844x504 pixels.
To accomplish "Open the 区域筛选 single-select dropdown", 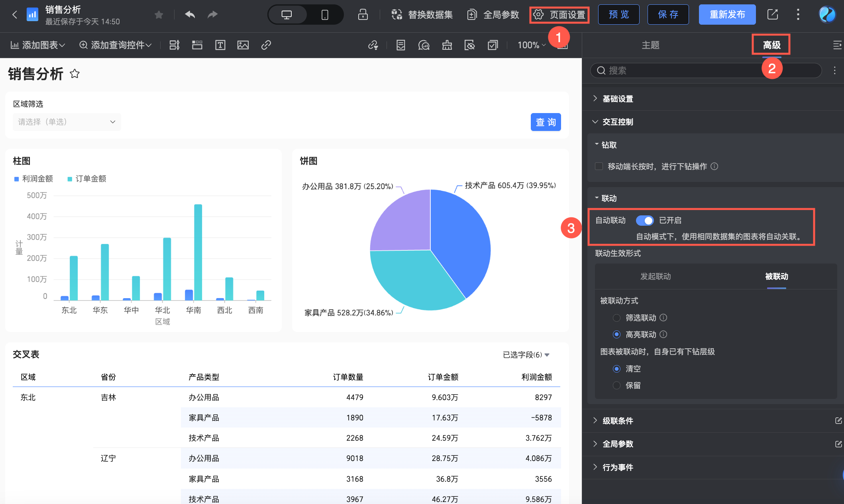I will tap(67, 122).
